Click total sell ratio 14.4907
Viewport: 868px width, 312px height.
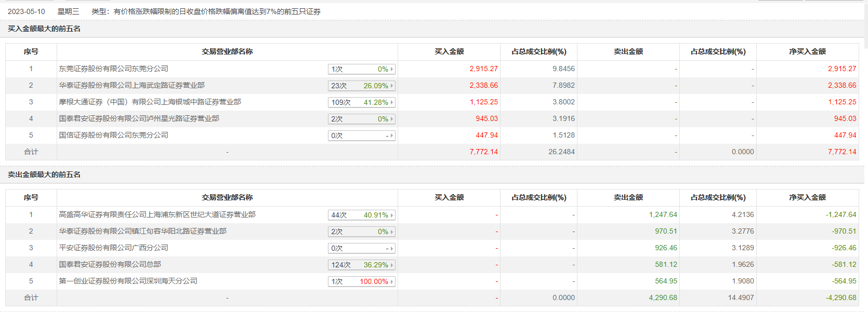pyautogui.click(x=741, y=297)
